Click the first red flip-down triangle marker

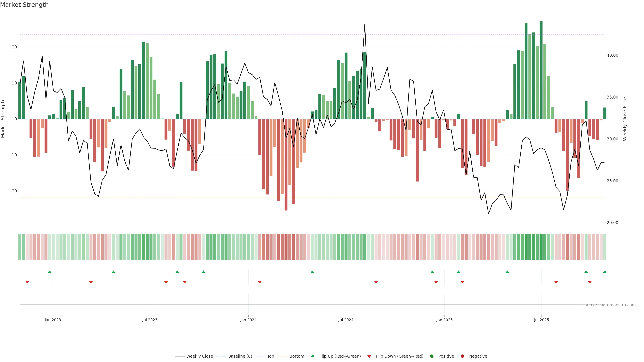[x=27, y=282]
